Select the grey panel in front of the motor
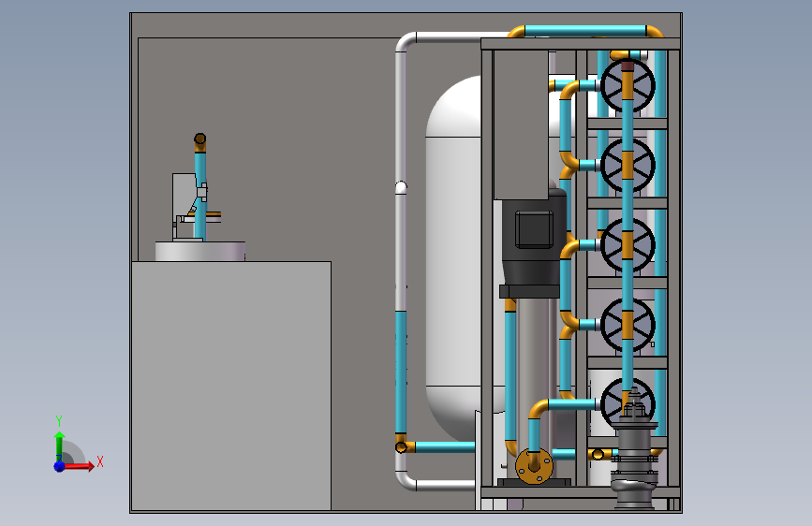 [x=521, y=124]
